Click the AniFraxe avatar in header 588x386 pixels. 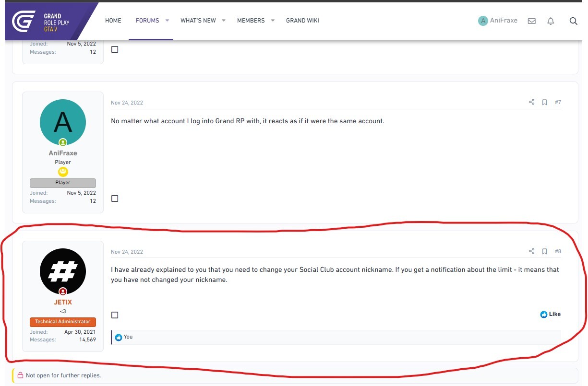[x=483, y=21]
